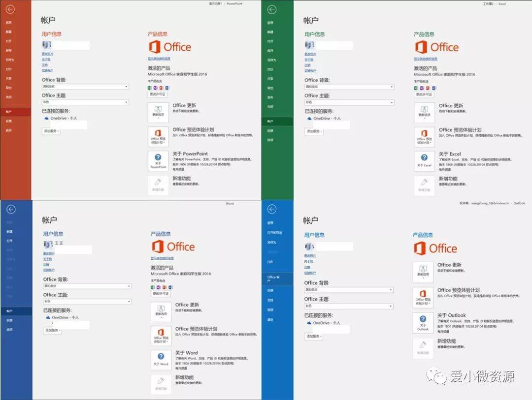Click 更改许可证 button in Word
The width and height of the screenshot is (532, 400).
click(x=161, y=294)
